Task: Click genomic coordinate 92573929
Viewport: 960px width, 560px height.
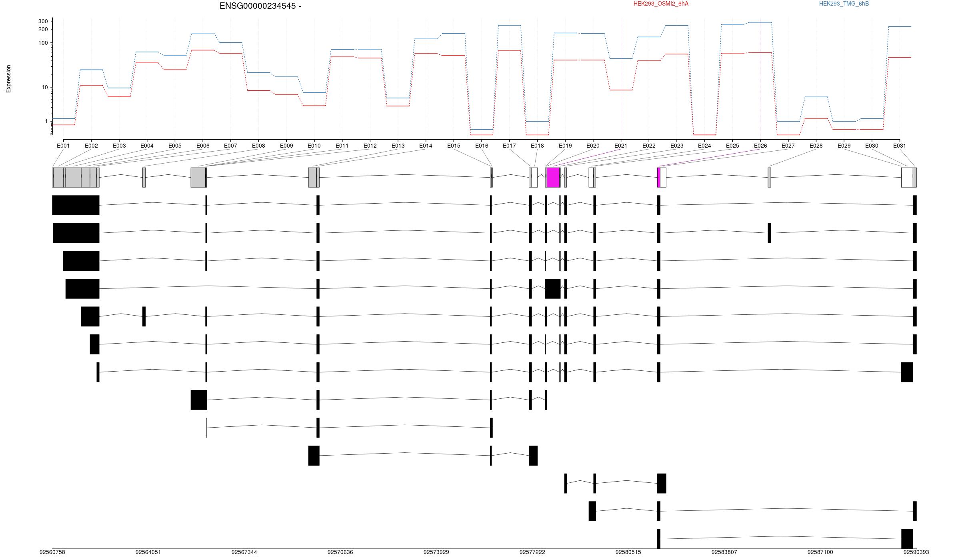Action: click(436, 552)
